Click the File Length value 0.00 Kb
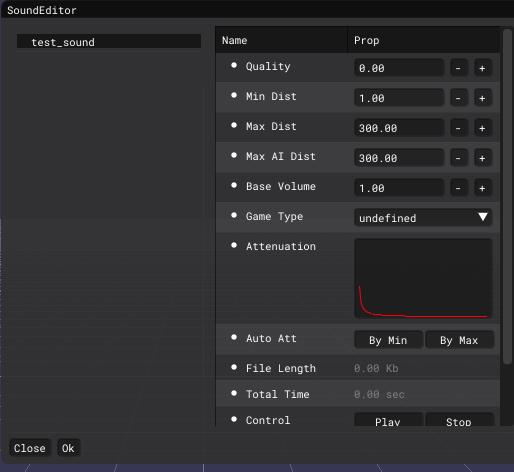This screenshot has height=472, width=514. coord(376,368)
